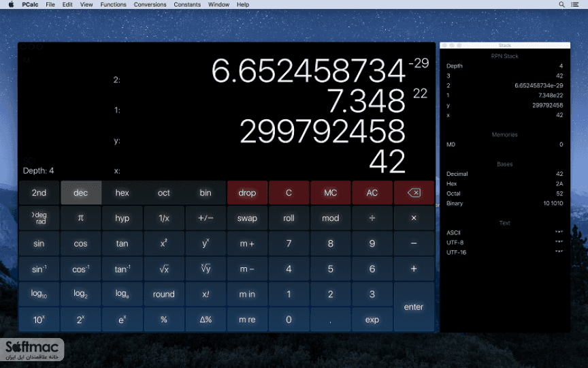Click the plus/minus sign change key
588x368 pixels.
[x=206, y=218]
